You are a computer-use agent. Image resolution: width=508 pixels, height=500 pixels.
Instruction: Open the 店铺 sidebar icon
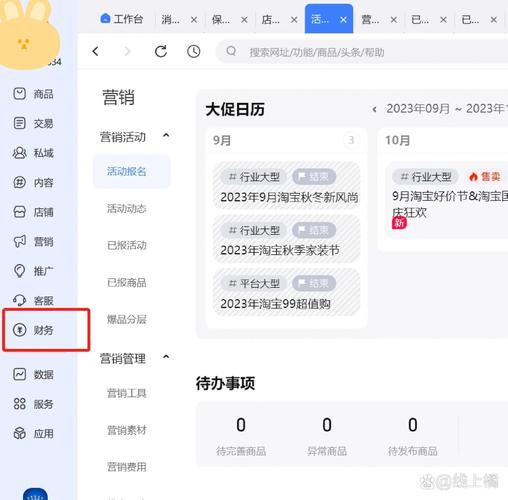point(19,212)
